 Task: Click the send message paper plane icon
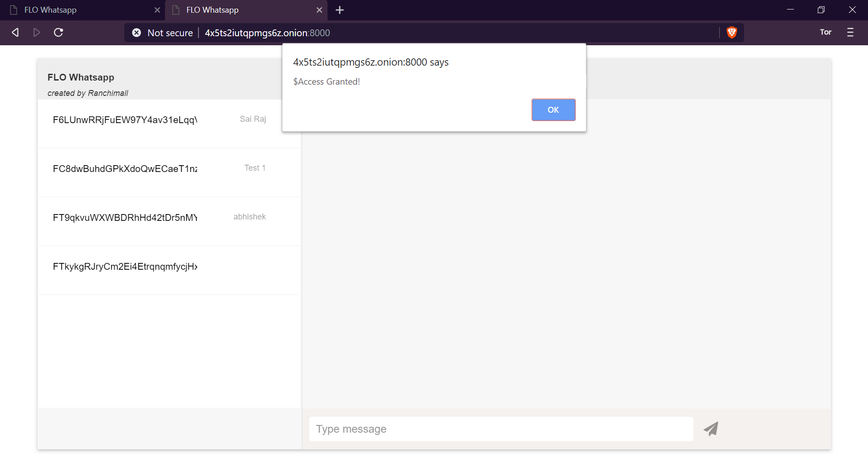click(x=711, y=429)
